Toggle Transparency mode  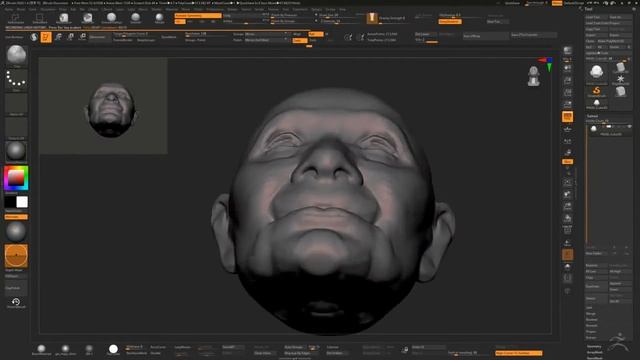[567, 243]
